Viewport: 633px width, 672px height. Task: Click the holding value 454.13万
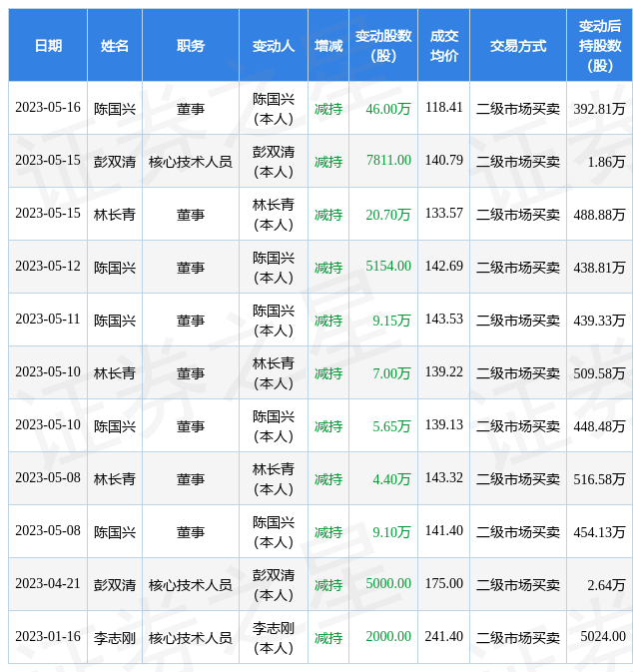[x=599, y=532]
